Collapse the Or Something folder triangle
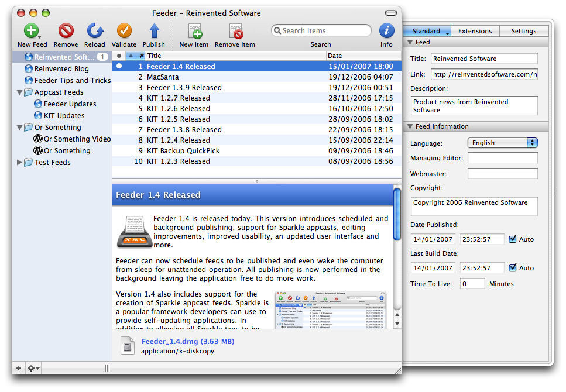 19,128
